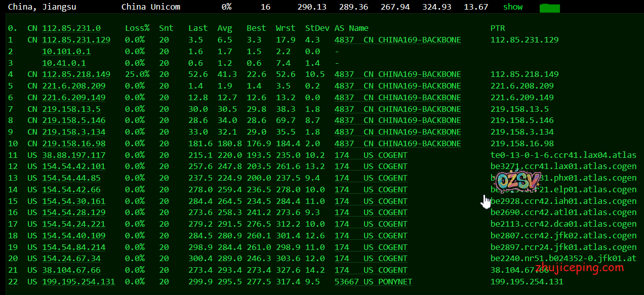Open the 154.54.42.101 address link
Image resolution: width=644 pixels, height=295 pixels.
pyautogui.click(x=73, y=166)
